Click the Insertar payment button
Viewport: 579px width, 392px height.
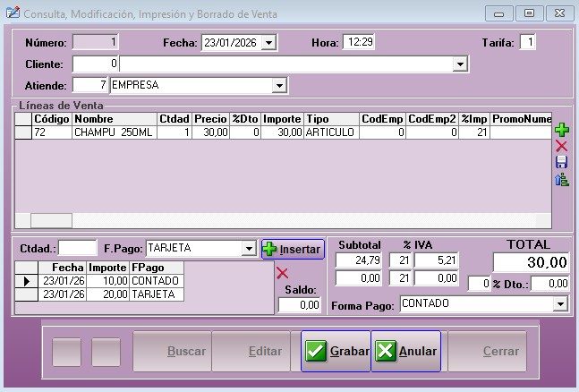293,249
